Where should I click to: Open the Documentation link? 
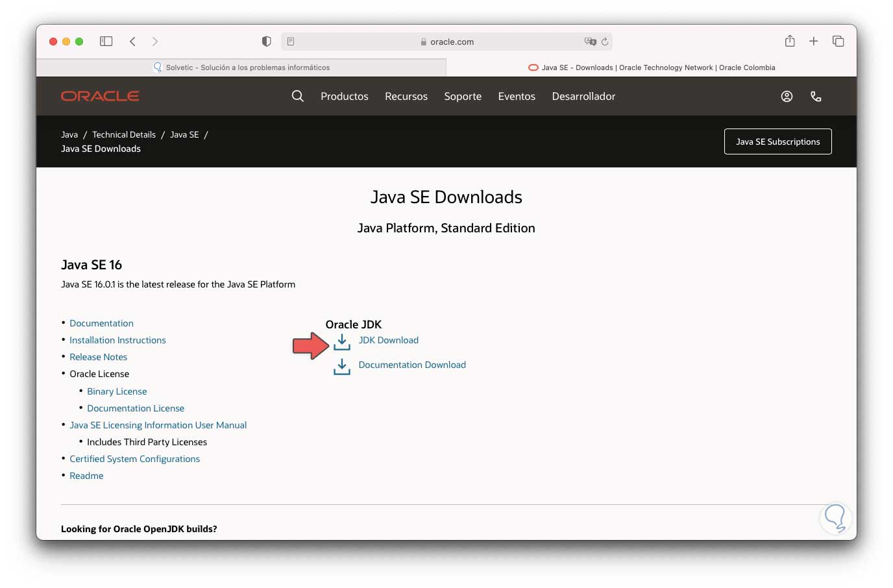(x=101, y=323)
